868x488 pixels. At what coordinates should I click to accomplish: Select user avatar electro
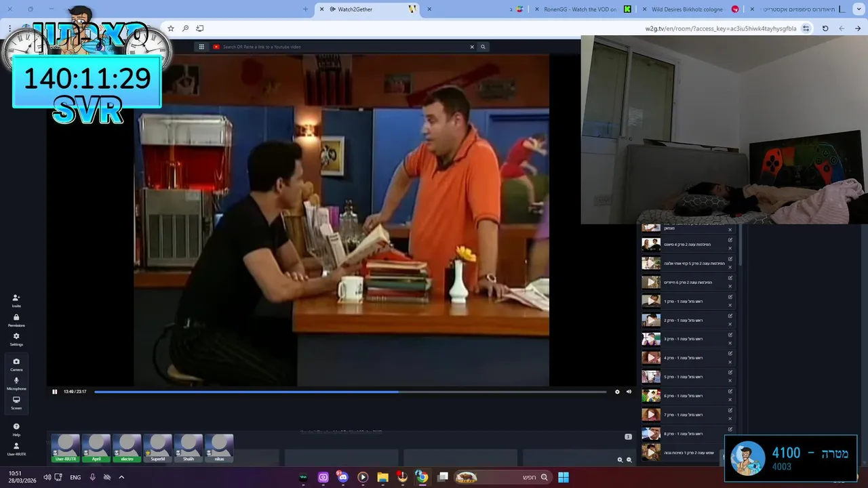[127, 448]
